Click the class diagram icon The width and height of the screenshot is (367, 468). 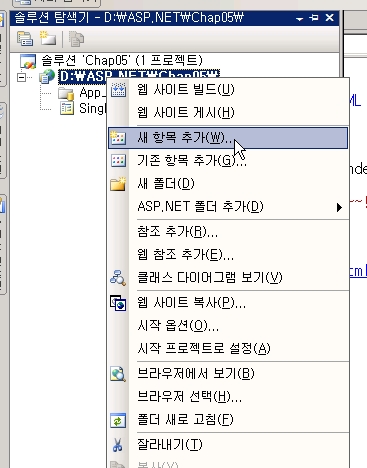[x=118, y=278]
